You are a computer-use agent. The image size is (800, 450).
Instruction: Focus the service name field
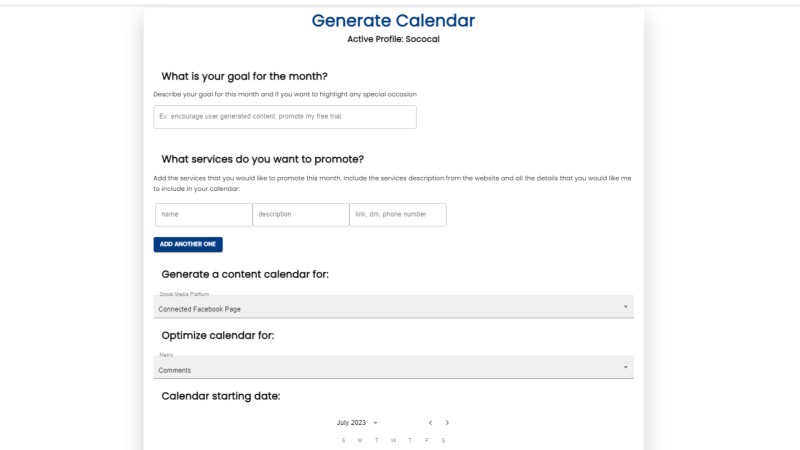coord(204,215)
